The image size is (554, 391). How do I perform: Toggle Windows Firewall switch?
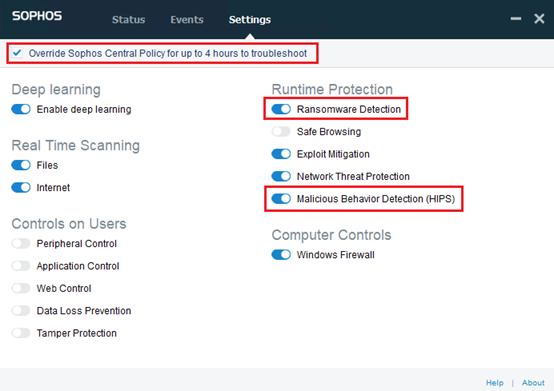click(x=281, y=255)
